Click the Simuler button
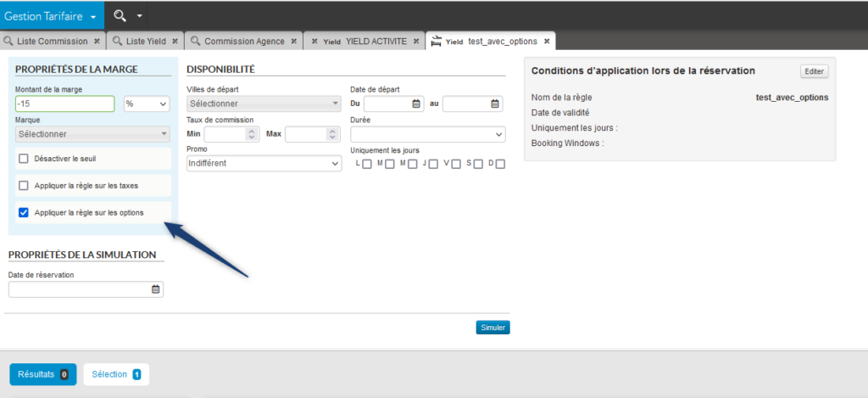Image resolution: width=868 pixels, height=398 pixels. tap(492, 328)
